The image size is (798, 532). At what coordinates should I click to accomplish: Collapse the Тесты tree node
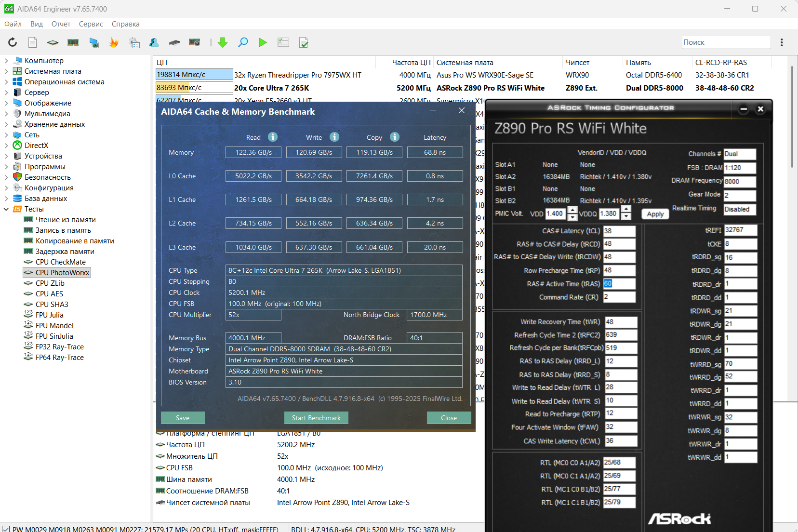[6, 209]
